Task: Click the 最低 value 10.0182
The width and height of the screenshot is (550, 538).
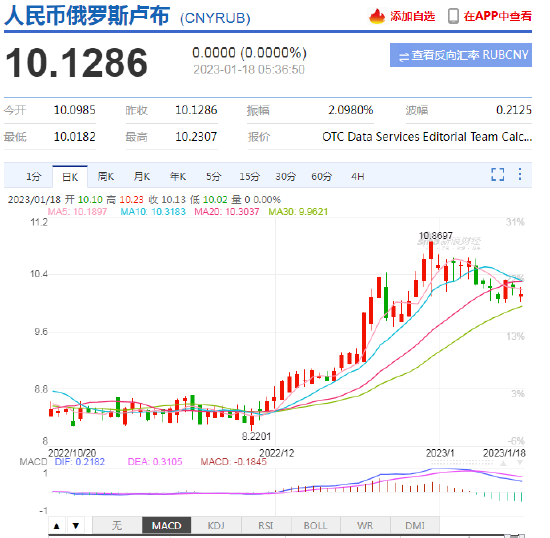Action: [x=74, y=137]
